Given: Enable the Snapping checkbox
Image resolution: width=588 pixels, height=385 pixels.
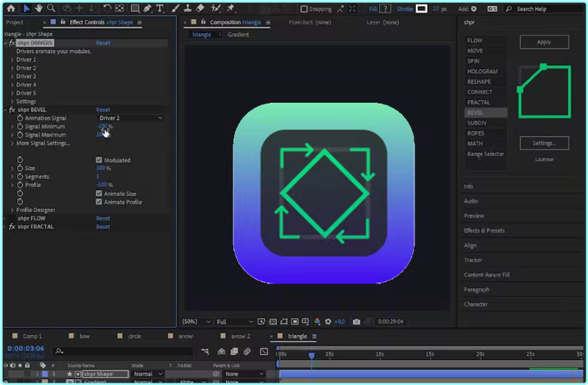Looking at the screenshot, I should point(304,9).
